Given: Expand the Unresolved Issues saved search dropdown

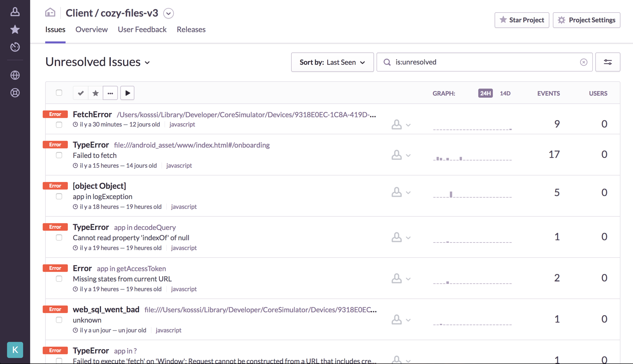Looking at the screenshot, I should [x=97, y=62].
